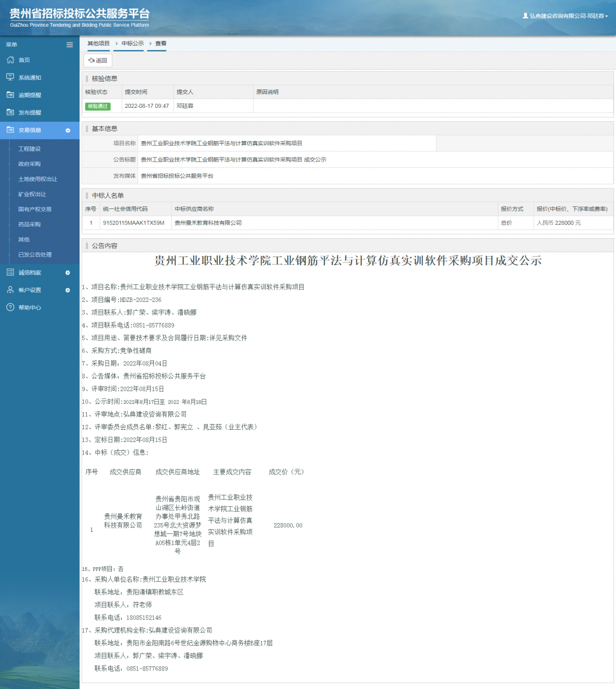Viewport: 616px width, 689px height.
Task: Click the icon beside 逾期提醒
Action: (x=10, y=94)
